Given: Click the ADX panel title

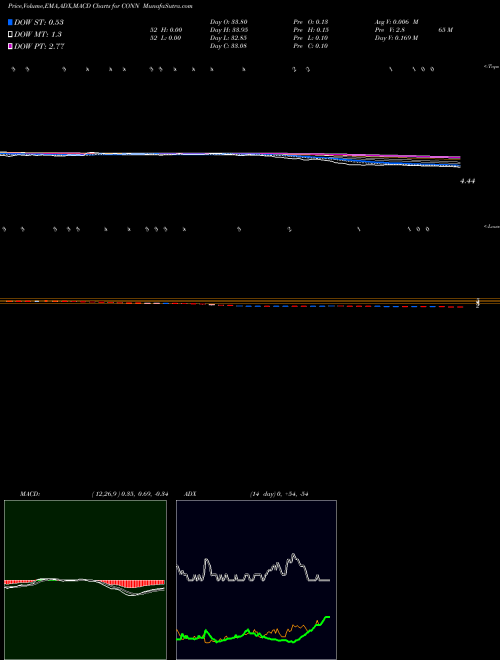Looking at the screenshot, I should tap(190, 494).
